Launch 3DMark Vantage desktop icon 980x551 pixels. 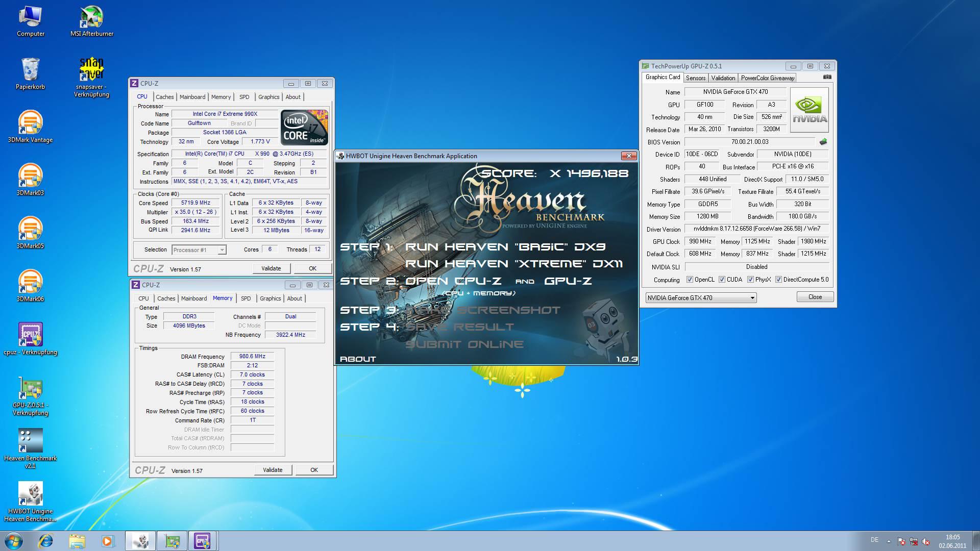click(30, 127)
